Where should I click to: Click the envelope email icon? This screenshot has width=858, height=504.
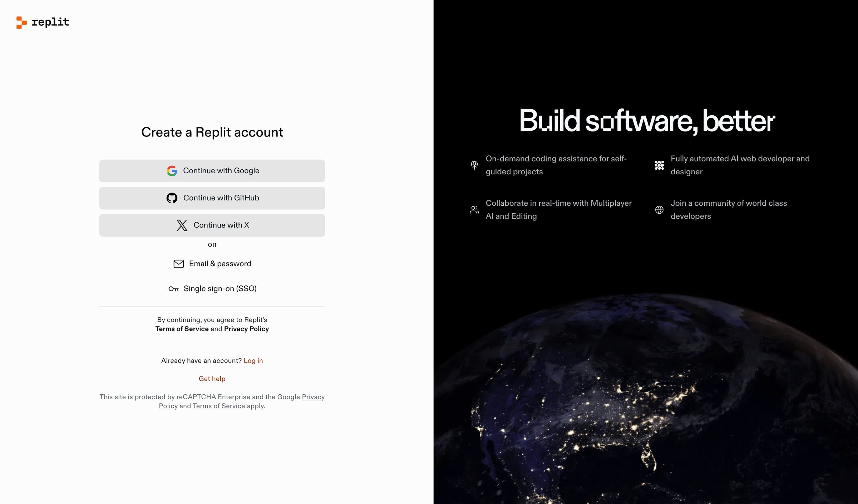tap(179, 264)
